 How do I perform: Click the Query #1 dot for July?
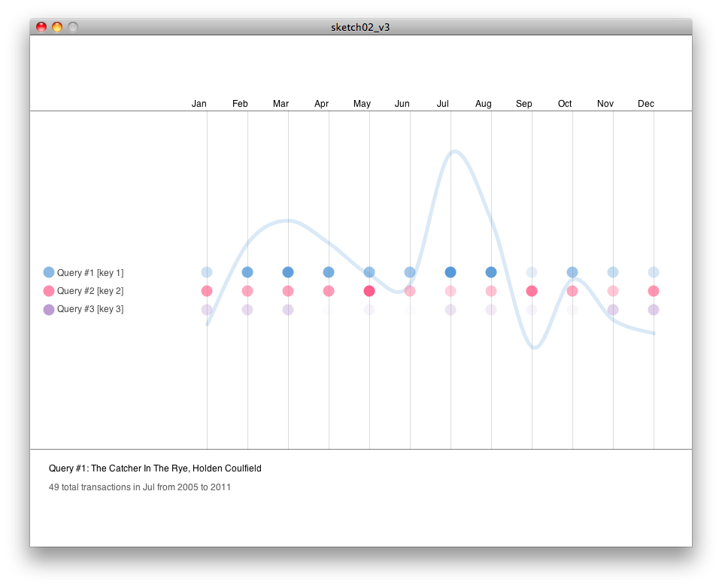pos(450,272)
